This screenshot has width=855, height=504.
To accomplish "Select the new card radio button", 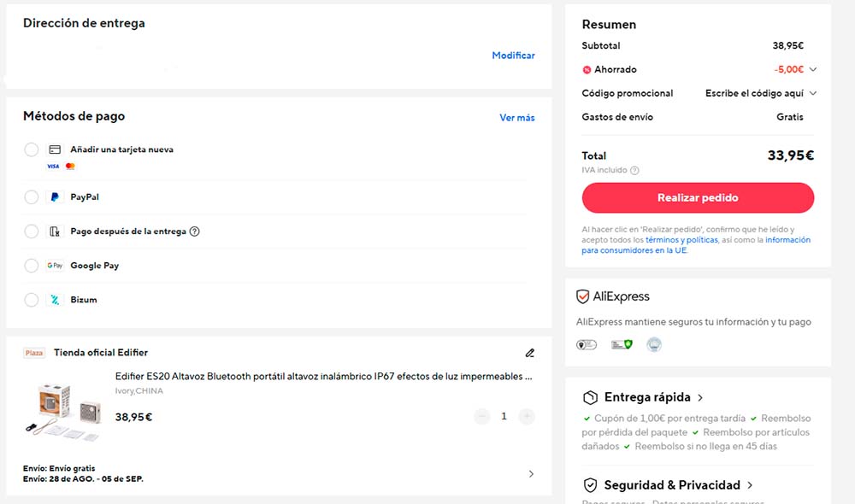I will [x=32, y=149].
